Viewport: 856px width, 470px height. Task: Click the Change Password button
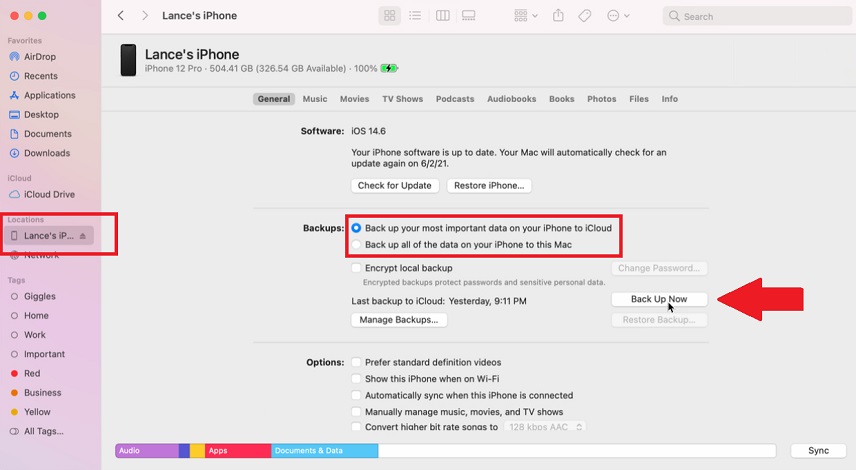point(659,268)
